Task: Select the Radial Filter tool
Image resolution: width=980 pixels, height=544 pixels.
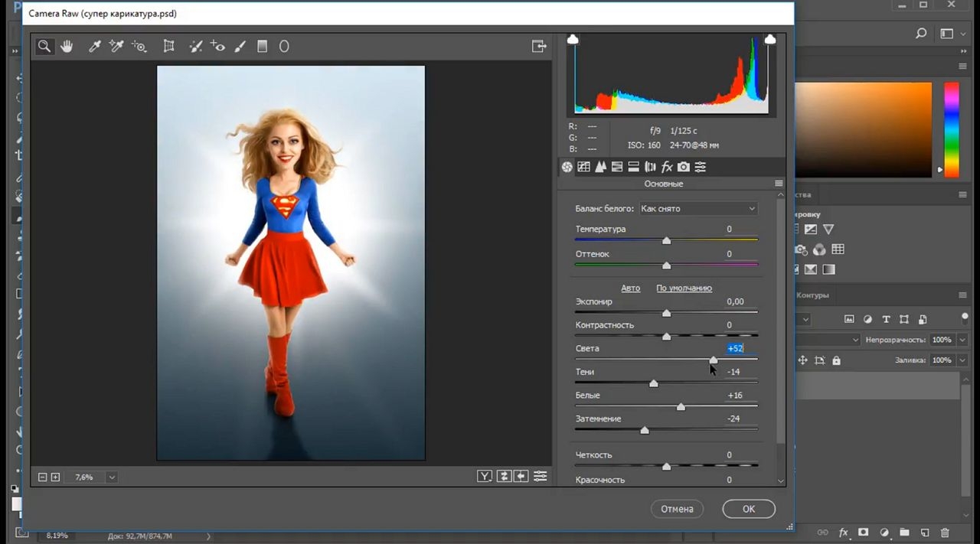Action: (x=284, y=47)
